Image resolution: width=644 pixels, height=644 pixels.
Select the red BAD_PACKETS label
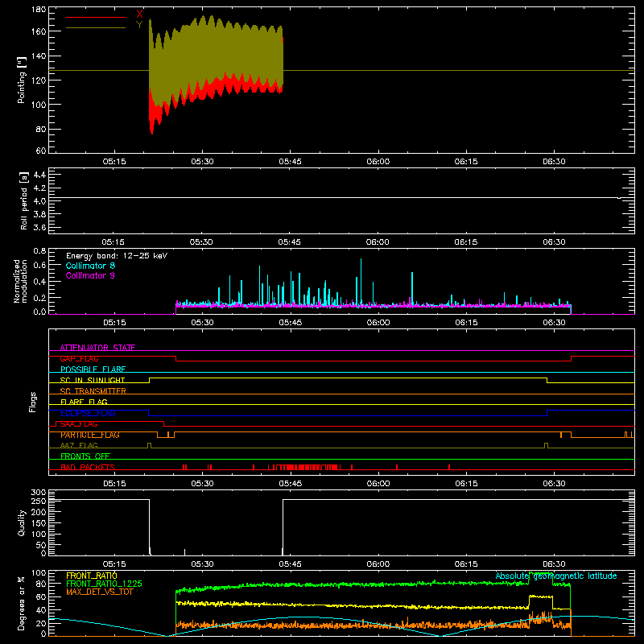coord(88,467)
